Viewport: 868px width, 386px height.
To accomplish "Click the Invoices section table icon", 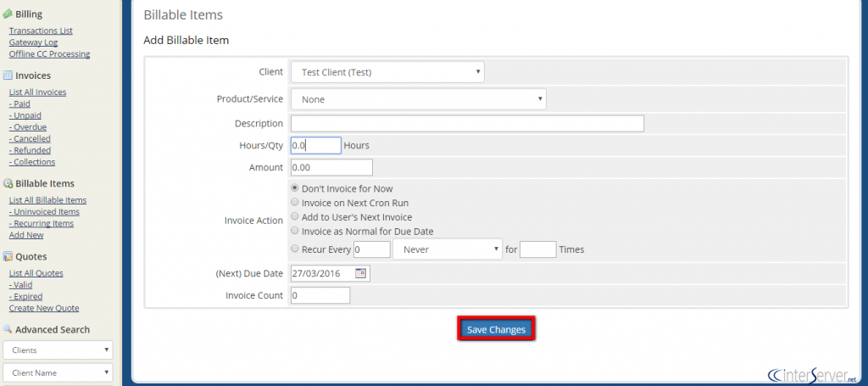I will tap(8, 76).
